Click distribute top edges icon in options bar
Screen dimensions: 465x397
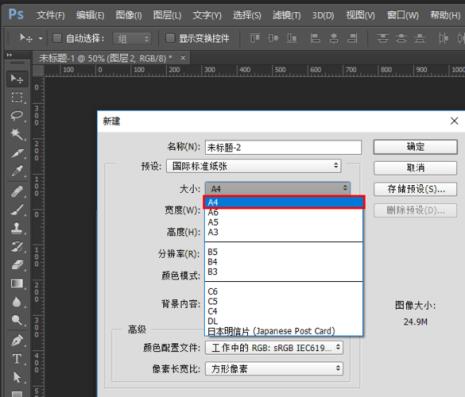click(382, 38)
